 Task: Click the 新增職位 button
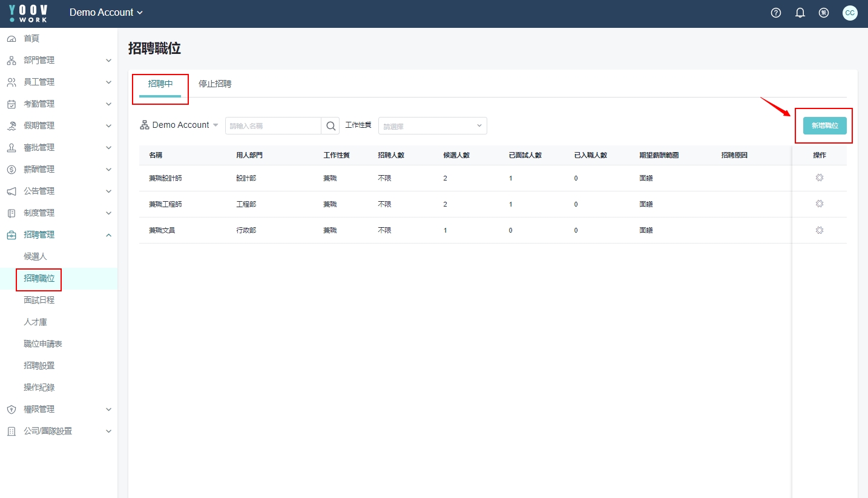tap(824, 125)
